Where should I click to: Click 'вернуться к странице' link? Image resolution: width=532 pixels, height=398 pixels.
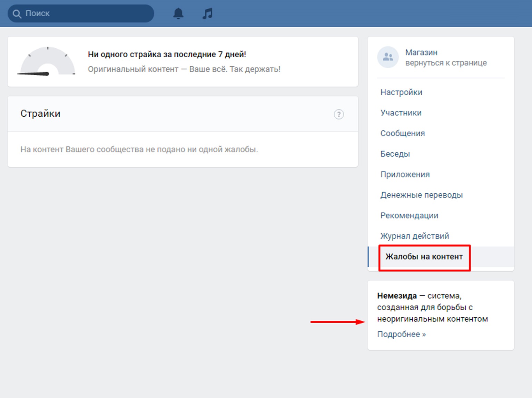[x=446, y=63]
